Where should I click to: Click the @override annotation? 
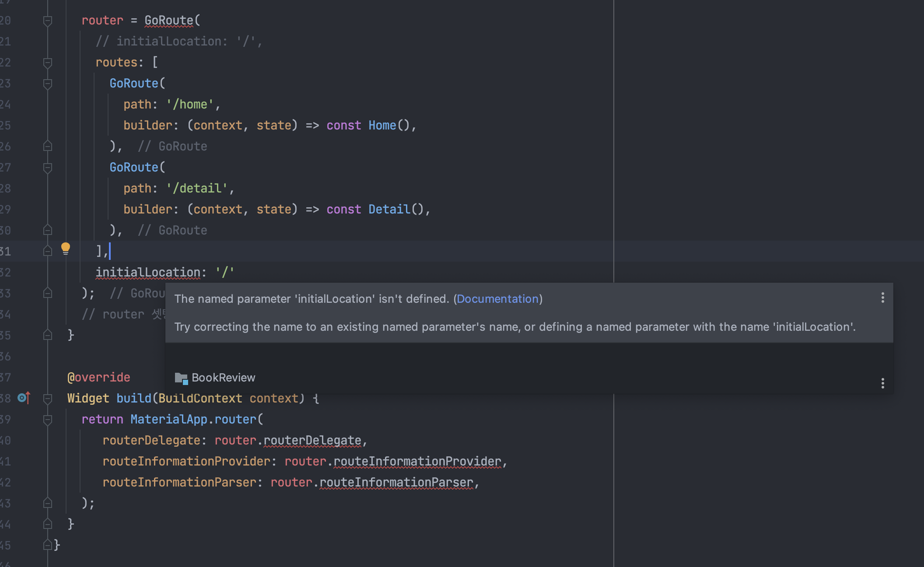click(99, 377)
